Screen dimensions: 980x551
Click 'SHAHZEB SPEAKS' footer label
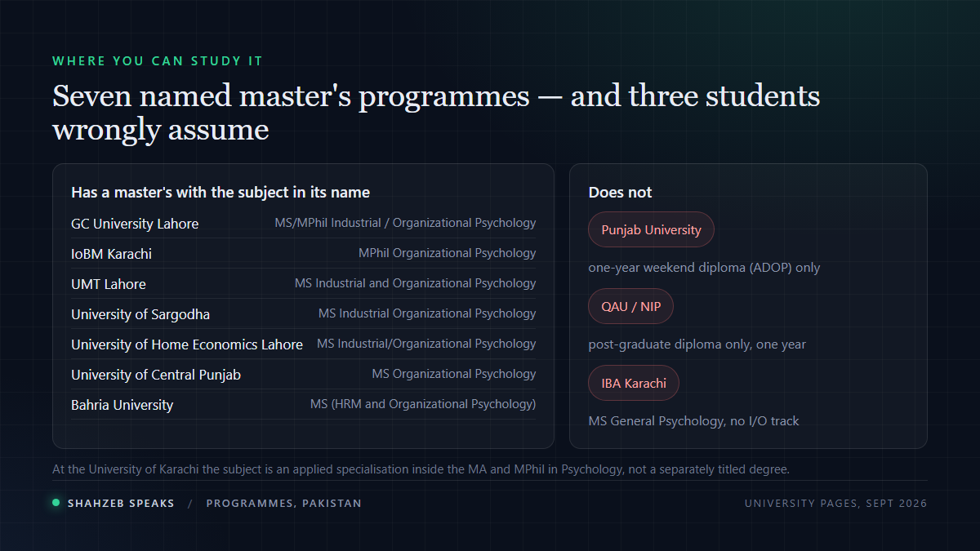click(x=121, y=504)
